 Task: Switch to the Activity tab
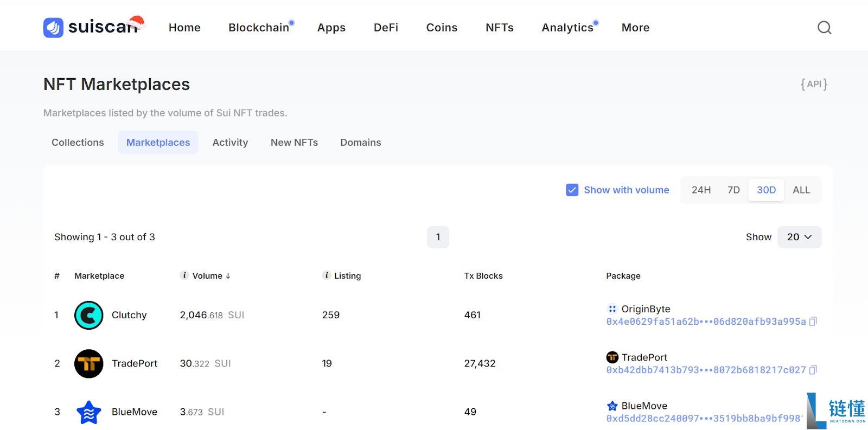click(230, 142)
